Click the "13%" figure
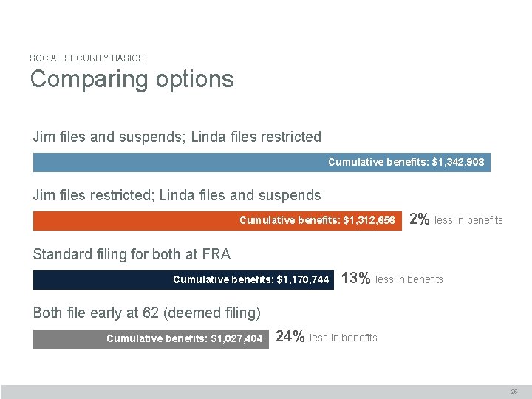Screen dimensions: 532x399 tap(357, 278)
